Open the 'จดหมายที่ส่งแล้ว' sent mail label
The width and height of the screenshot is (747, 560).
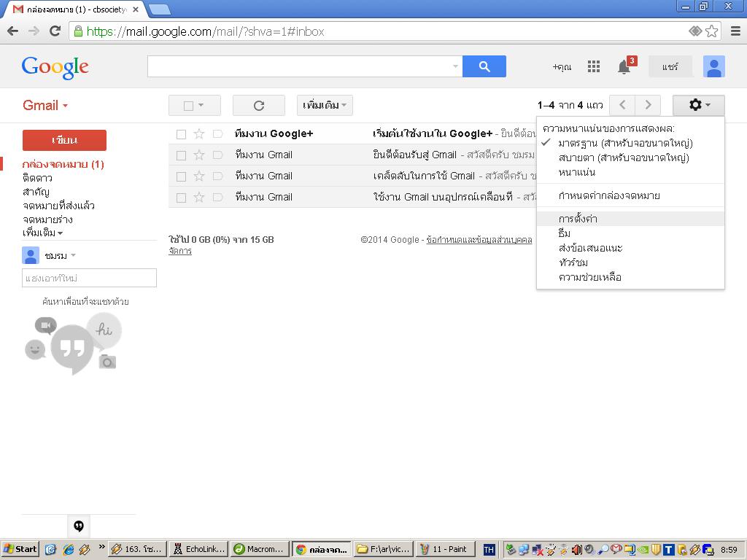[58, 206]
